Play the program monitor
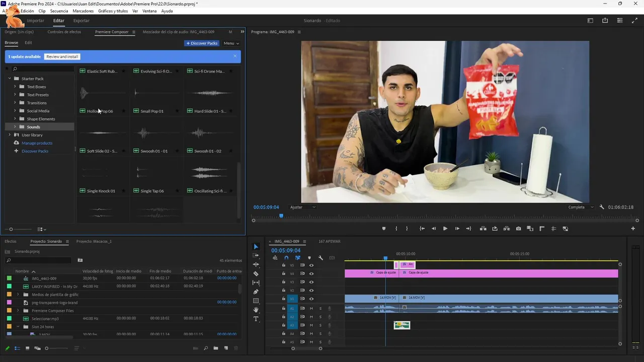Screen dimensions: 644x362 pos(445,229)
